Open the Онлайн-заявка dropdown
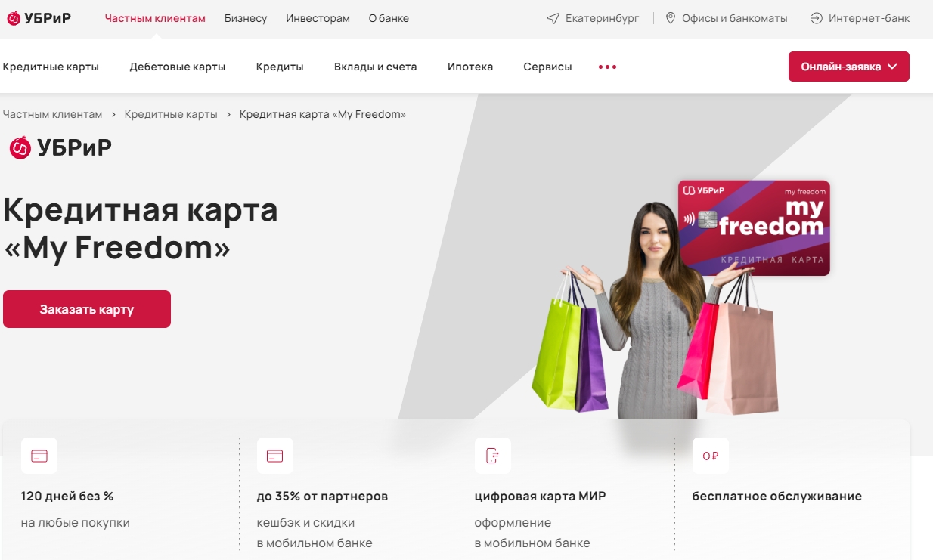Viewport: 933px width, 560px height. pos(849,67)
